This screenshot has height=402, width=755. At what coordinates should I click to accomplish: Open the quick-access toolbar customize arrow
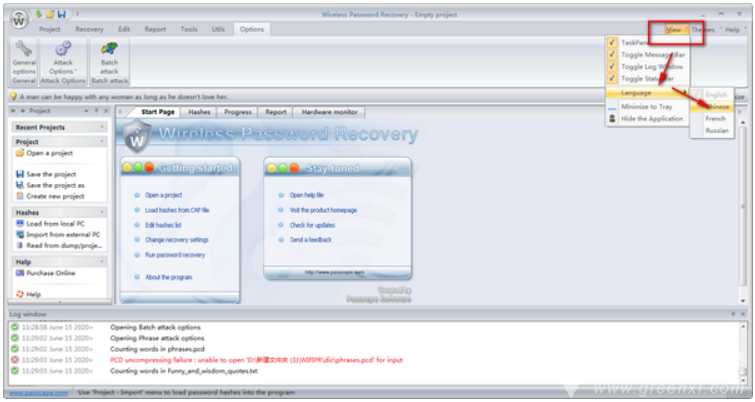[x=77, y=14]
